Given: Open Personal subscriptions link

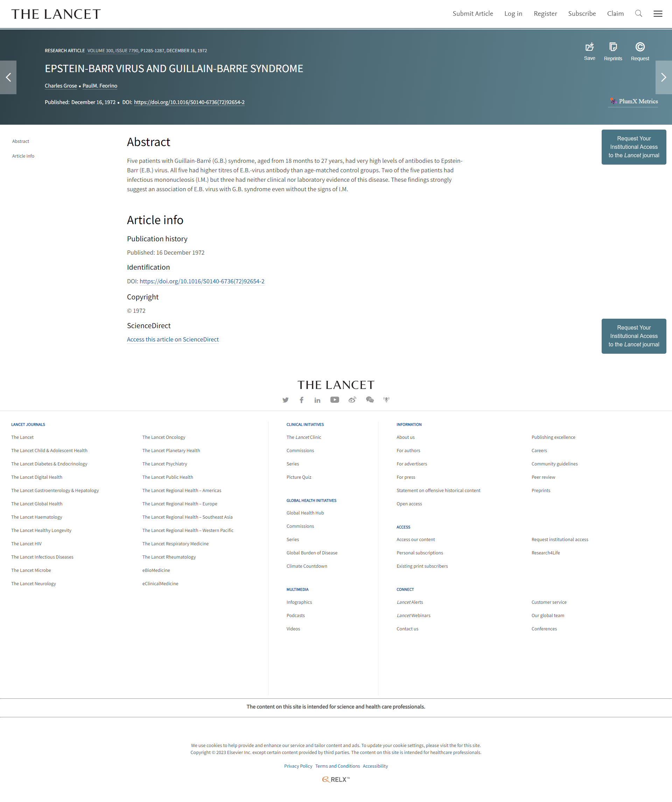Looking at the screenshot, I should tap(420, 553).
